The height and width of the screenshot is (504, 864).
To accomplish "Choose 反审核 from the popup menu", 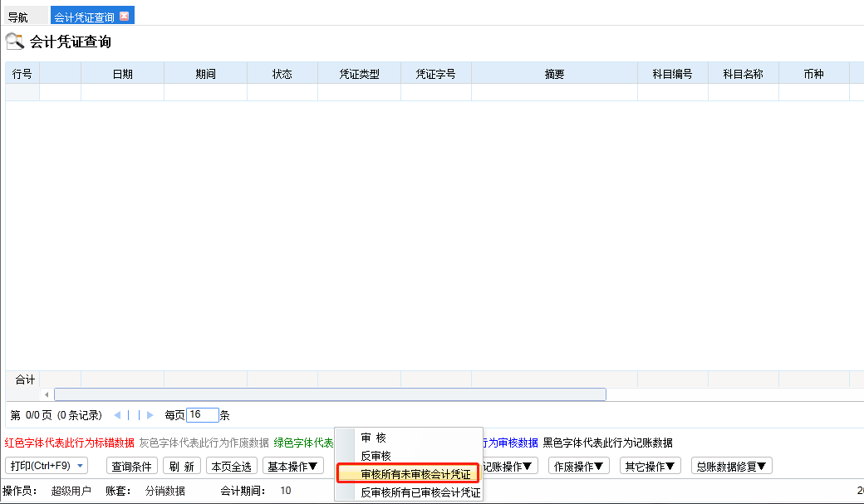I will [409, 456].
